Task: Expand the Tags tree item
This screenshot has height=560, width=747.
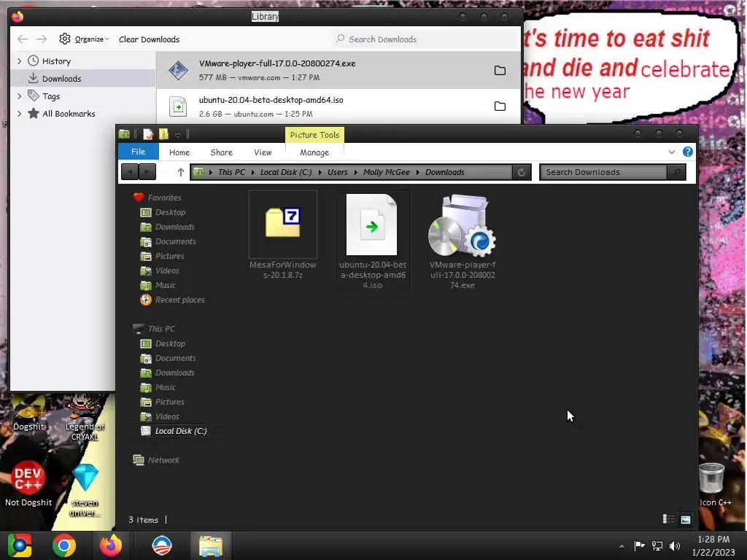Action: pos(19,96)
